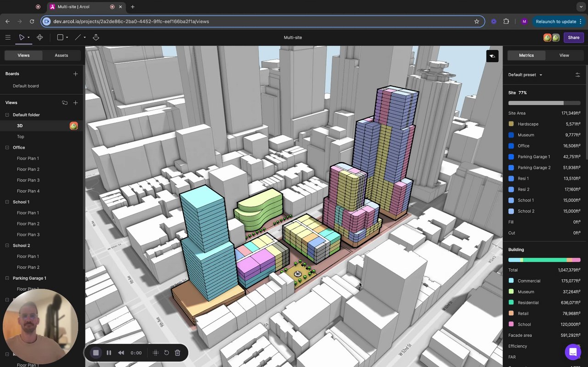Click the Hardscape color swatch

[511, 124]
